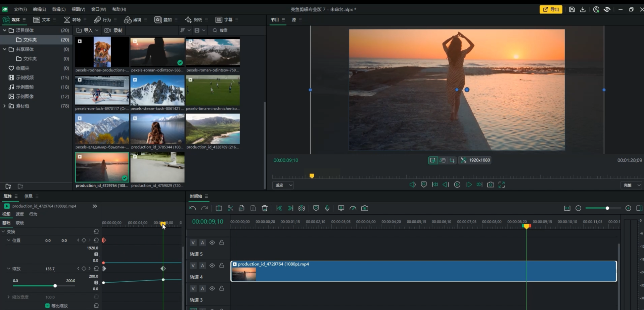This screenshot has height=310, width=644.
Task: Click the undo arrow in timeline toolbar
Action: [192, 208]
